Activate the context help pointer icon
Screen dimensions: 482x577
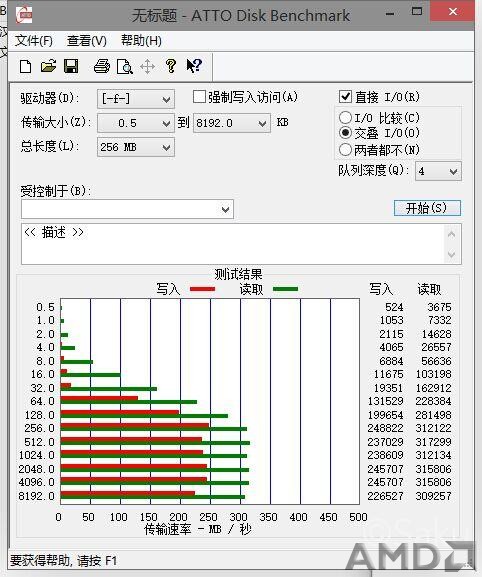(x=194, y=67)
